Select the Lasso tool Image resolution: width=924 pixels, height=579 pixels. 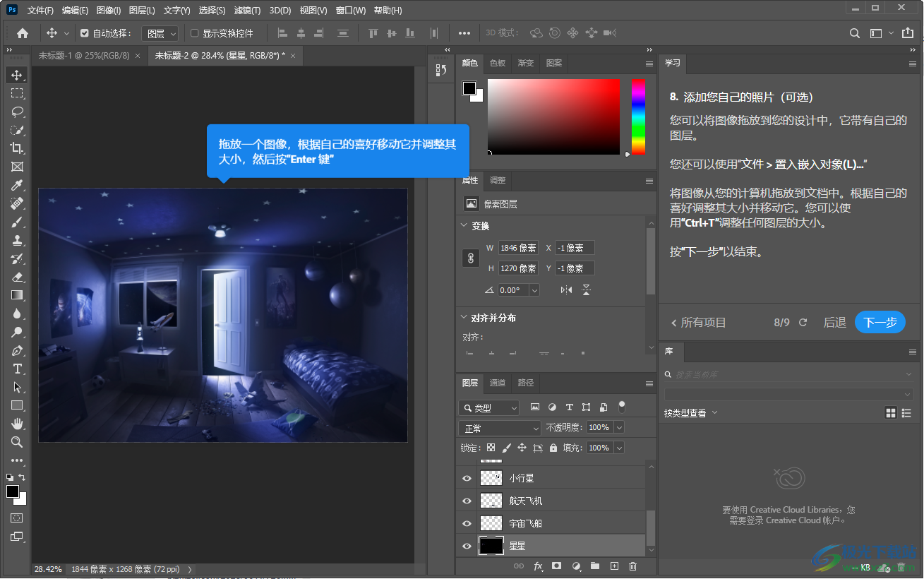coord(17,111)
